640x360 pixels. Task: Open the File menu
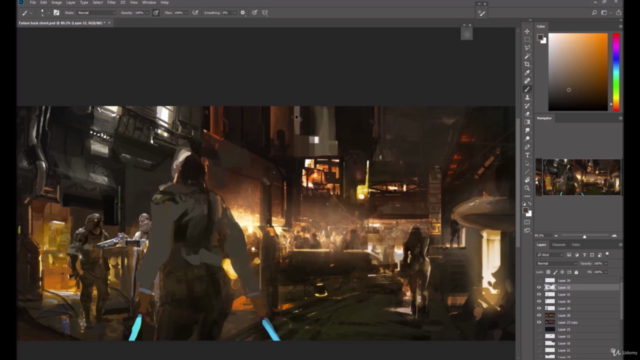point(33,2)
